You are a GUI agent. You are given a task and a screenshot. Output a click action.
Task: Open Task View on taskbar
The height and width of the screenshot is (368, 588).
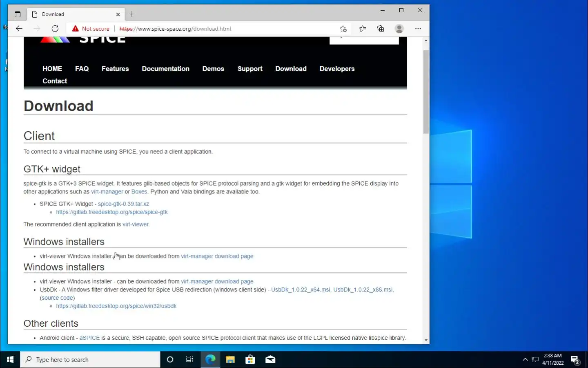pyautogui.click(x=190, y=360)
